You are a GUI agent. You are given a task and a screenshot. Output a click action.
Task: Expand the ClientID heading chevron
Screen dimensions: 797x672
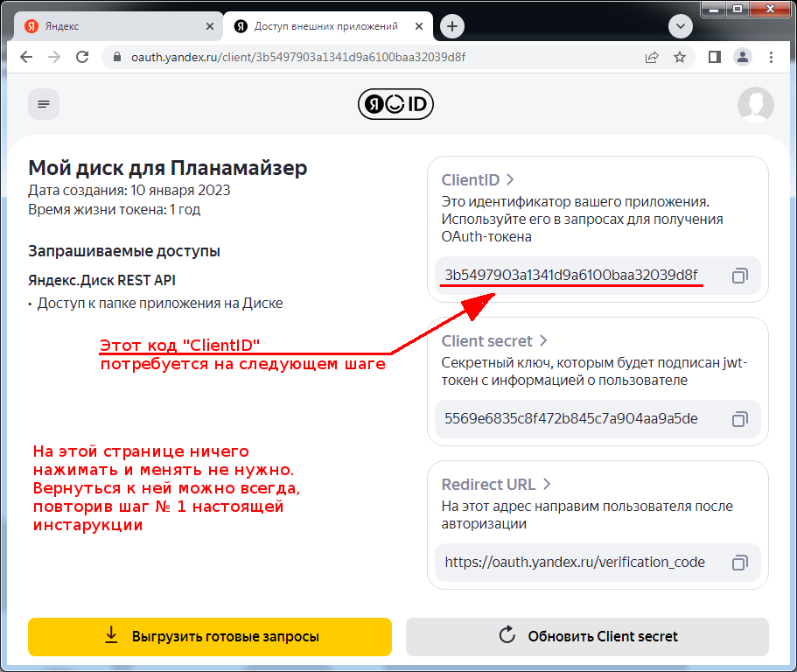click(x=510, y=180)
